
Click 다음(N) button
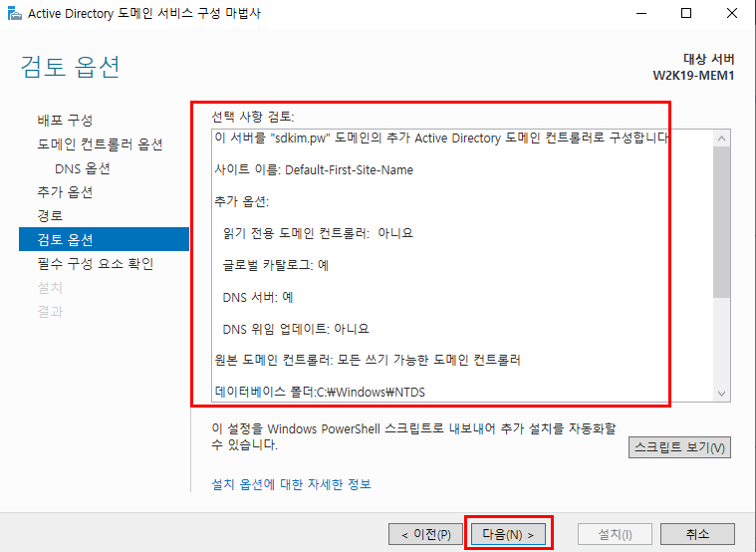click(508, 534)
